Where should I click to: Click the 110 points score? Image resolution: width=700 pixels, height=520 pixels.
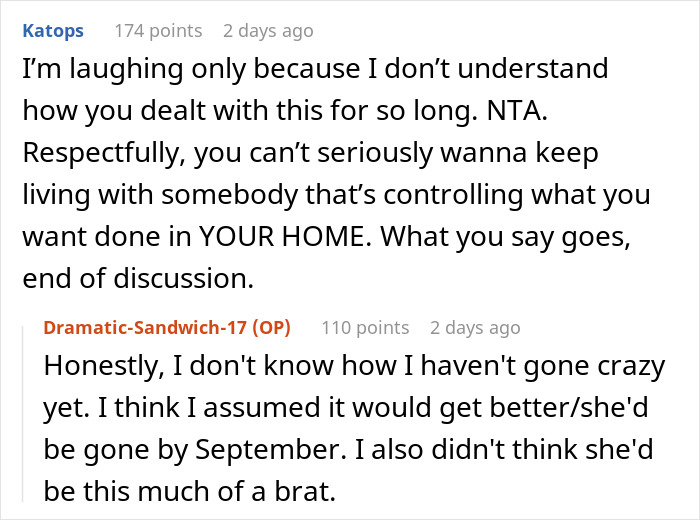coord(365,328)
